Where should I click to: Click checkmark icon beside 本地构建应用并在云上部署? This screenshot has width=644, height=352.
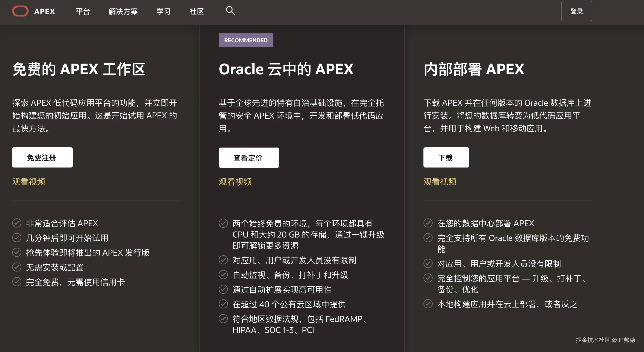point(428,304)
